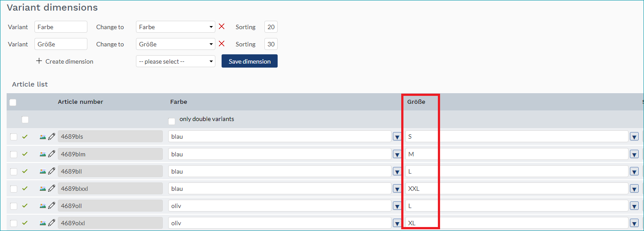The image size is (644, 231).
Task: Open image icon for article 4689bls
Action: click(x=43, y=136)
